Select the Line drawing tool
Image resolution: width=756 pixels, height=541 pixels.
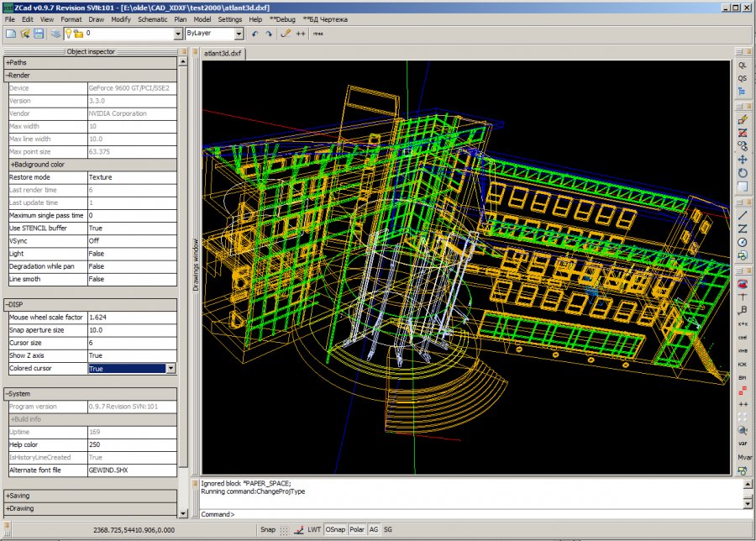(x=743, y=215)
